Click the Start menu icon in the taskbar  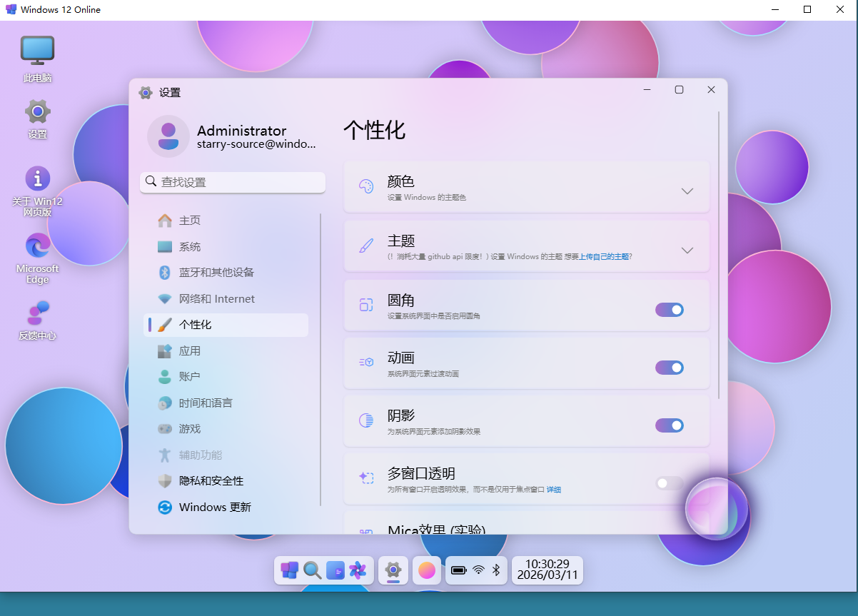[289, 570]
